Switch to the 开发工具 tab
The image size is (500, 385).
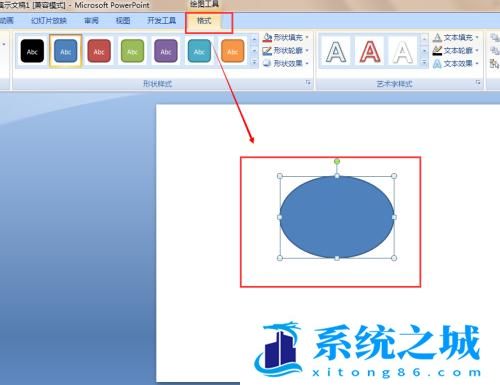pyautogui.click(x=162, y=21)
